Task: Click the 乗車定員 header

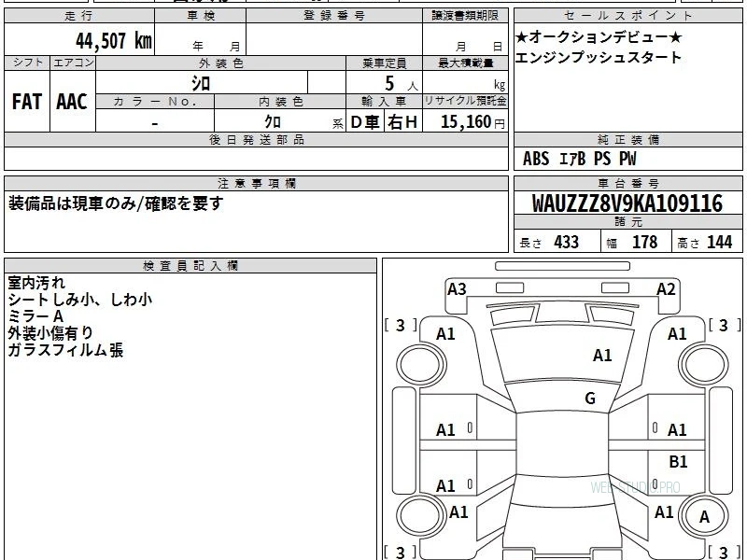Action: pos(384,63)
